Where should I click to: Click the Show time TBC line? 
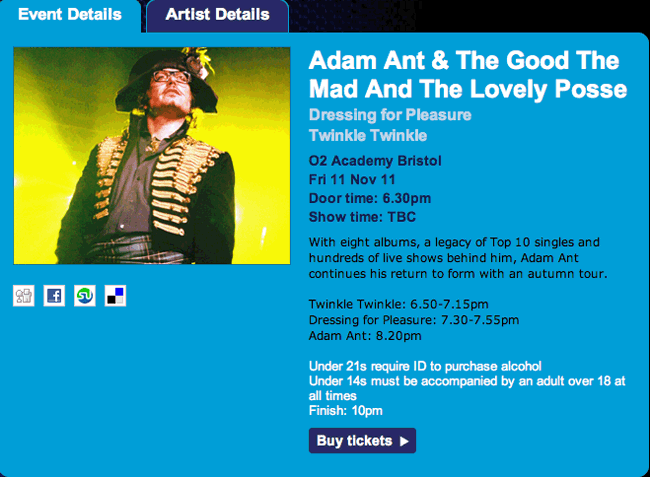point(362,217)
